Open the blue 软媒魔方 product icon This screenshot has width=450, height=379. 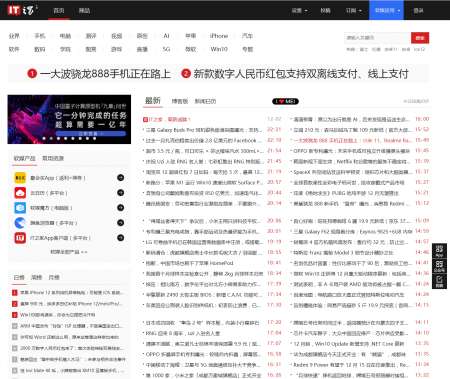coord(20,208)
